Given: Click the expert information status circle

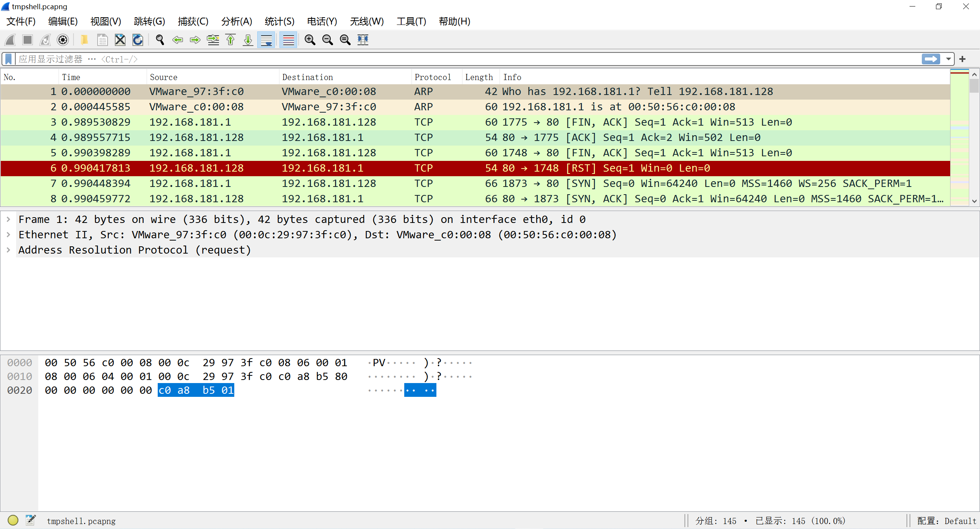Looking at the screenshot, I should 13,520.
